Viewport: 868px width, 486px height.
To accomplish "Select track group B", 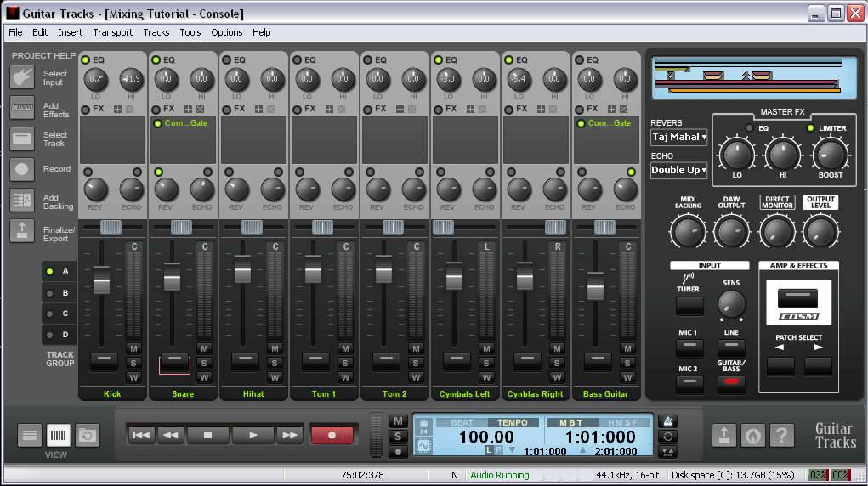I will (x=58, y=293).
